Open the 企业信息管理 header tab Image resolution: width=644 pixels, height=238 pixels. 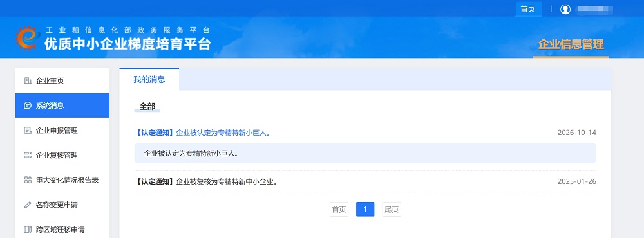pos(571,44)
